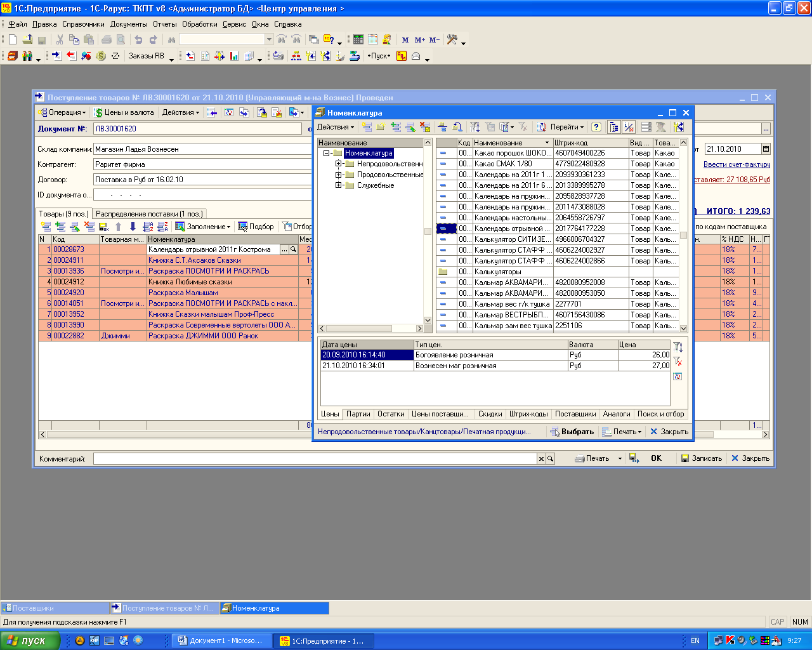
Task: Click the tools hammer-and-wrench icon
Action: point(452,39)
